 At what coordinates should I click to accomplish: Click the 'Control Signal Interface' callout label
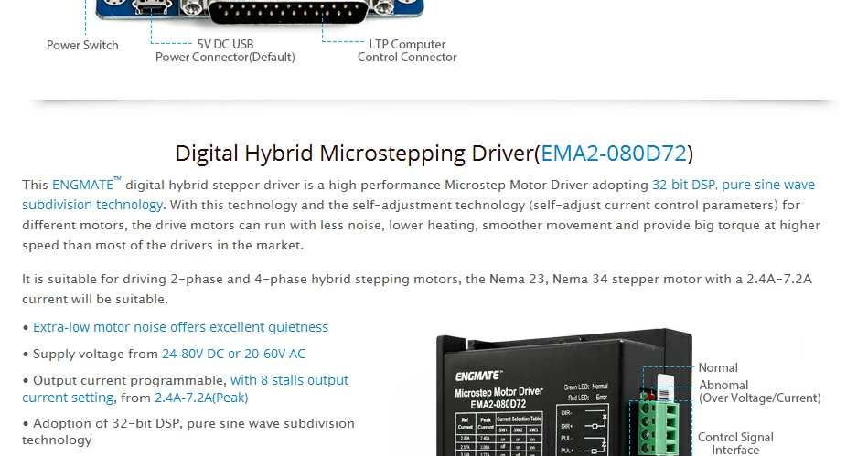pos(735,443)
